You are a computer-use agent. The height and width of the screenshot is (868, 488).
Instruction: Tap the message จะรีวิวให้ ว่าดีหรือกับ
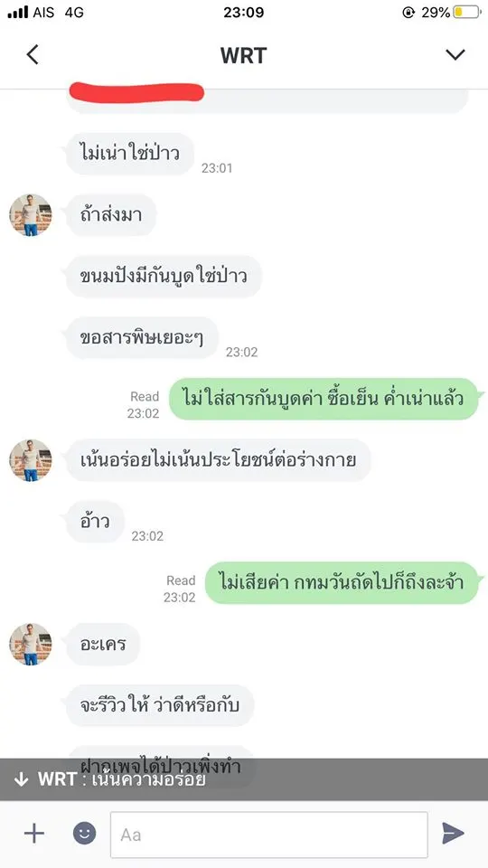pos(160,705)
